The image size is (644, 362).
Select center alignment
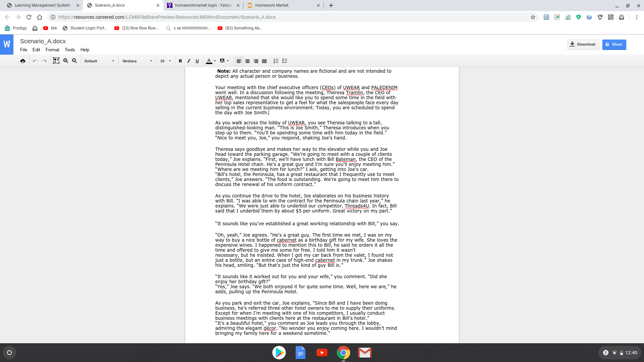coord(248,61)
